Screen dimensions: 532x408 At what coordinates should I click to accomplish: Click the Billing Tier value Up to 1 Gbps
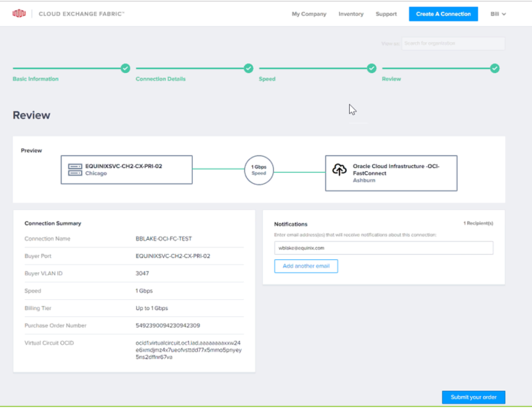pos(152,308)
